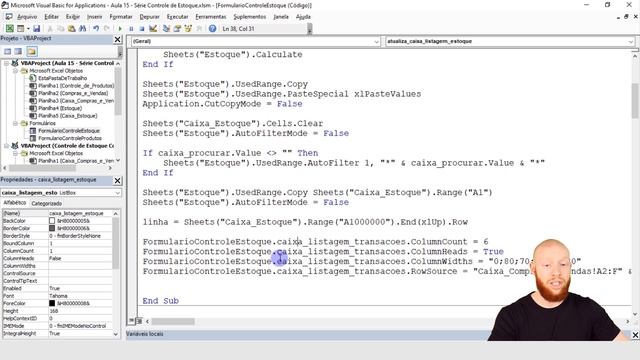Click the Cut scissors icon

click(x=50, y=29)
